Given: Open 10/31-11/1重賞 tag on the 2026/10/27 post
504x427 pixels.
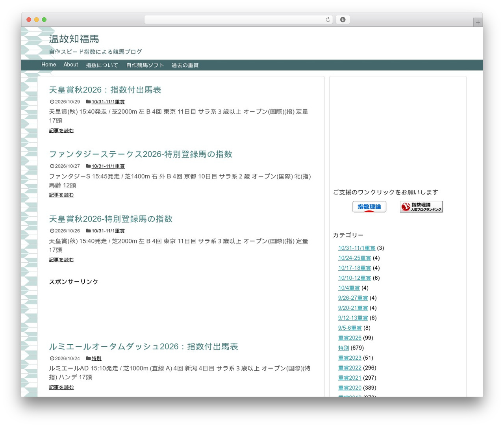Looking at the screenshot, I should 108,166.
